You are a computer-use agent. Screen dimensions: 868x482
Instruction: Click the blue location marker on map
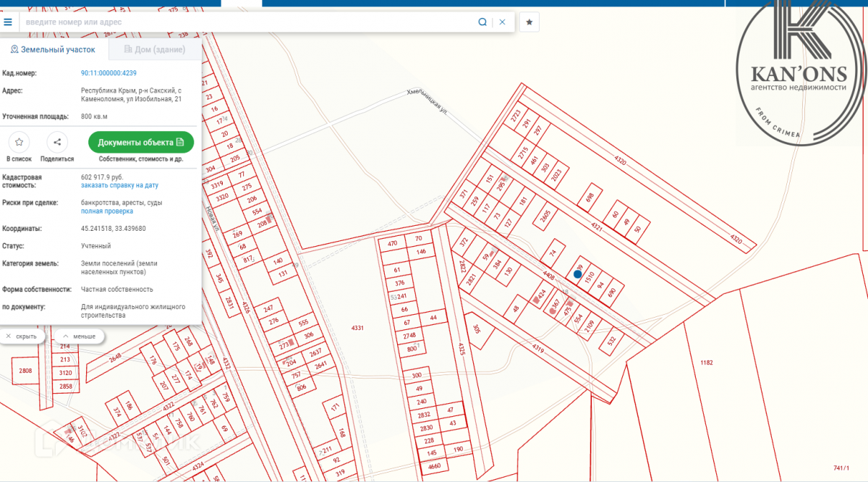click(577, 274)
